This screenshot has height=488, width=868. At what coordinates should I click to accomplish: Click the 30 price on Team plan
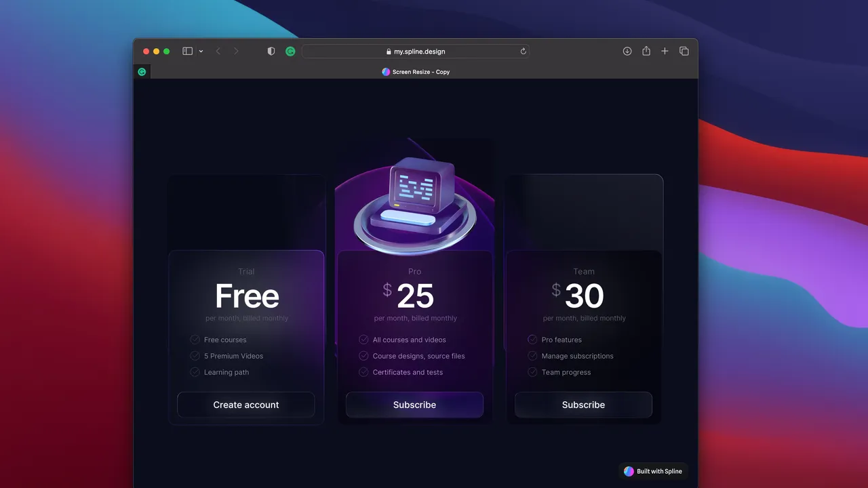point(585,296)
